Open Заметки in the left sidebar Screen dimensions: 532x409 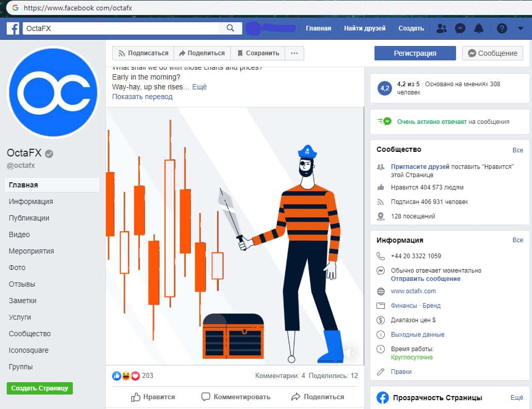tap(22, 301)
